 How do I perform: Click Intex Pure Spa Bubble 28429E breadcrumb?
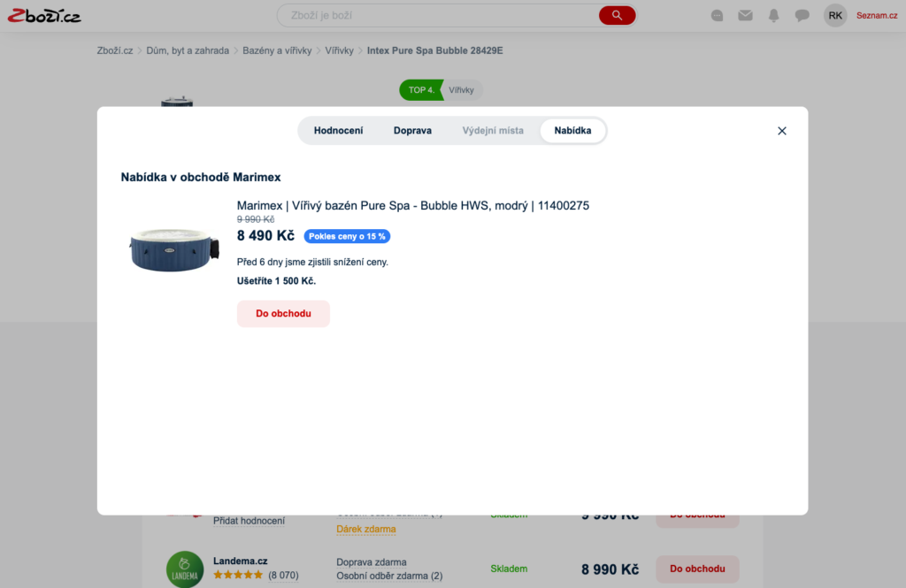434,50
